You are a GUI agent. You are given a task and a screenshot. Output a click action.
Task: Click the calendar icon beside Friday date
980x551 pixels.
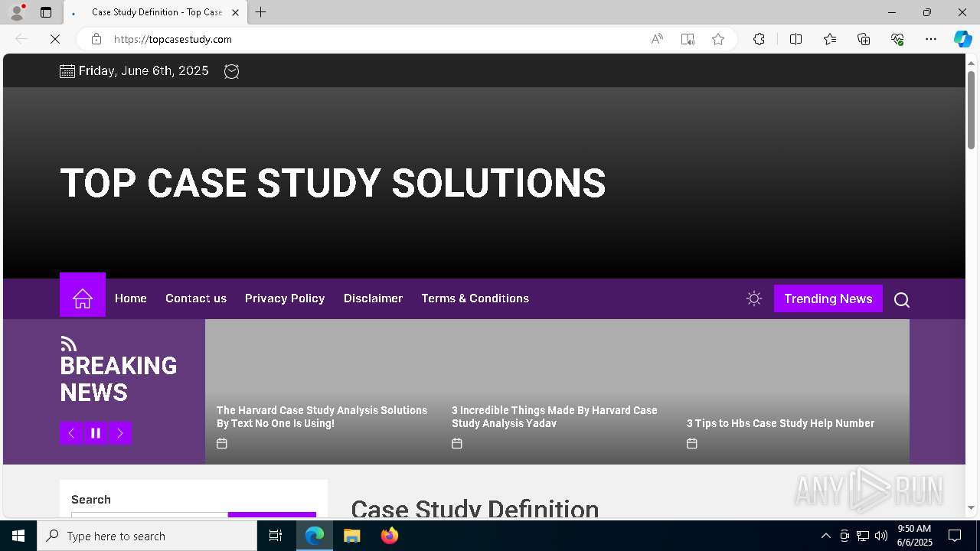pos(67,71)
